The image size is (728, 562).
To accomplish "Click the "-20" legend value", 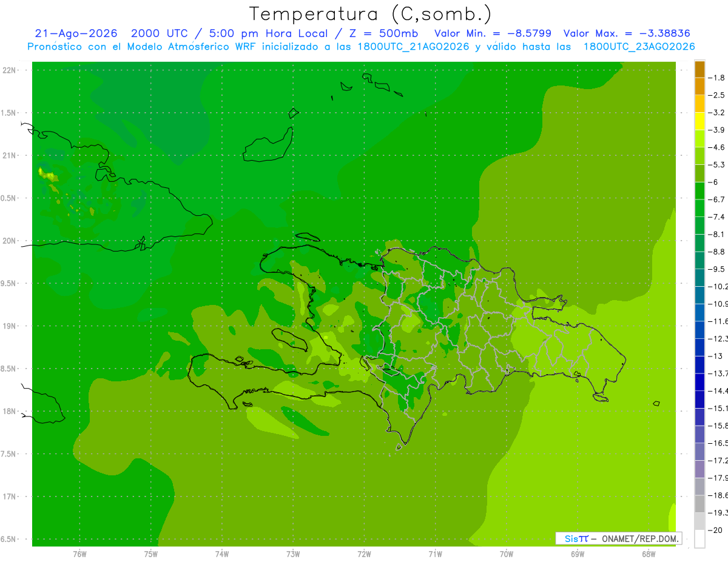I will point(715,530).
